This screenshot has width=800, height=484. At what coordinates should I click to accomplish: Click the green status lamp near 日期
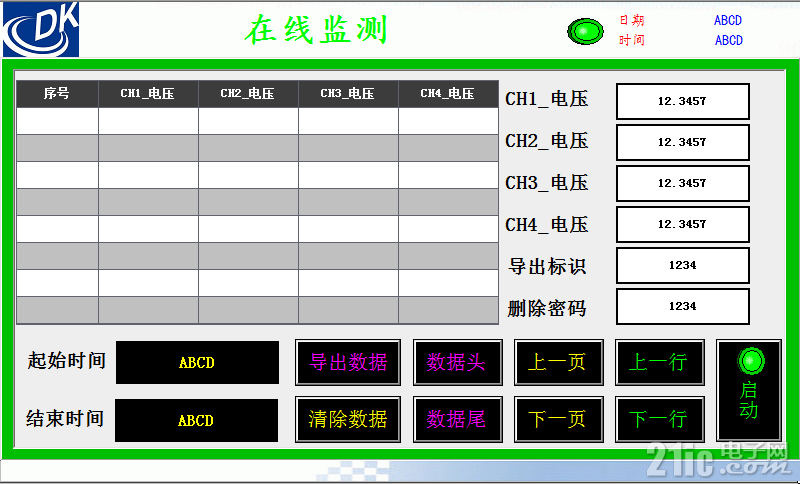pos(585,32)
